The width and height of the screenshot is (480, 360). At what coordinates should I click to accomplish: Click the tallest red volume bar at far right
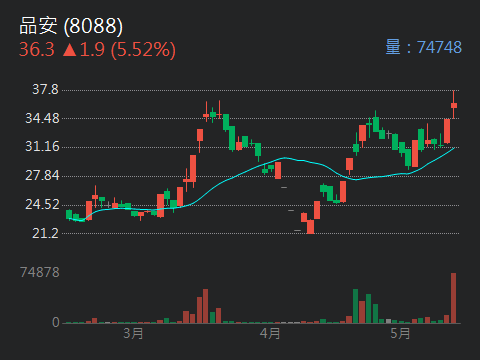[454, 298]
